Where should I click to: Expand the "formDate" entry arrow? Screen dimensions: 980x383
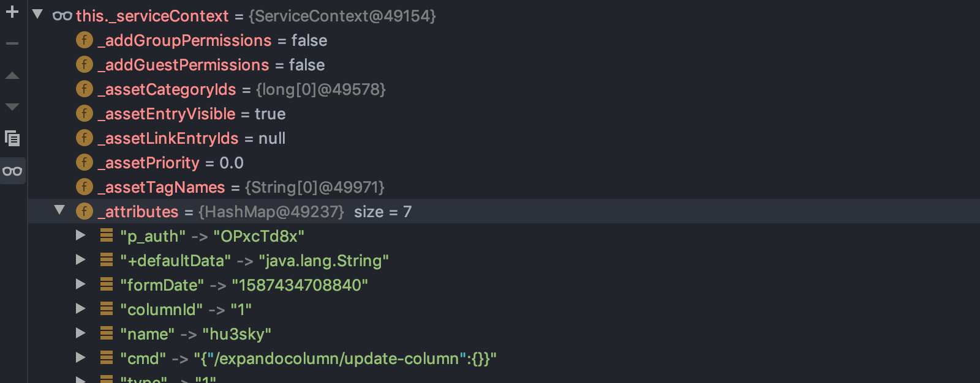pyautogui.click(x=80, y=284)
